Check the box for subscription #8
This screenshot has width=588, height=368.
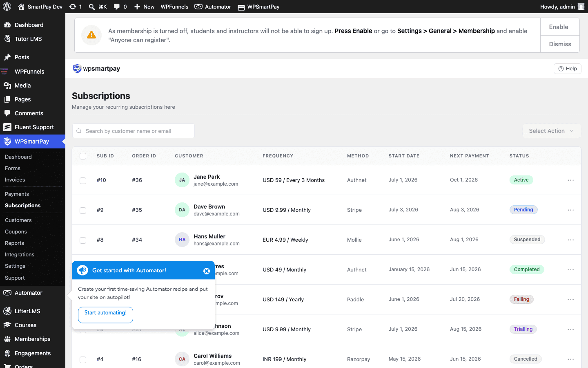tap(83, 240)
